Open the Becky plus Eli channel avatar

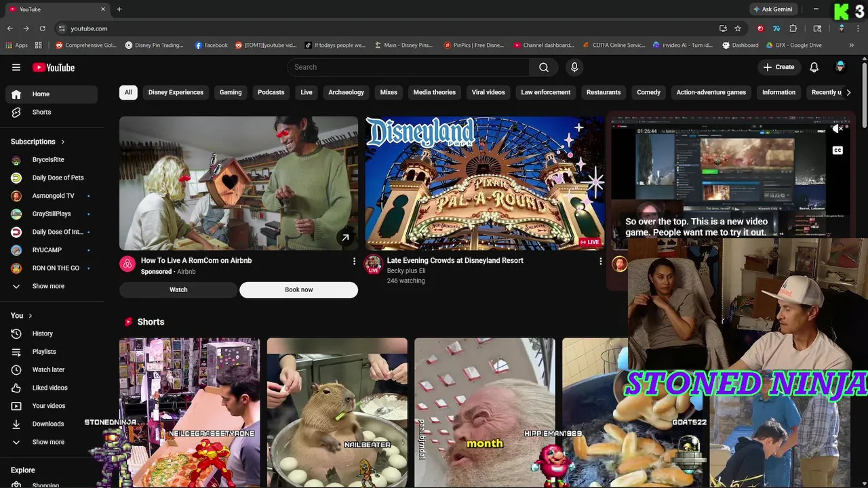point(373,264)
